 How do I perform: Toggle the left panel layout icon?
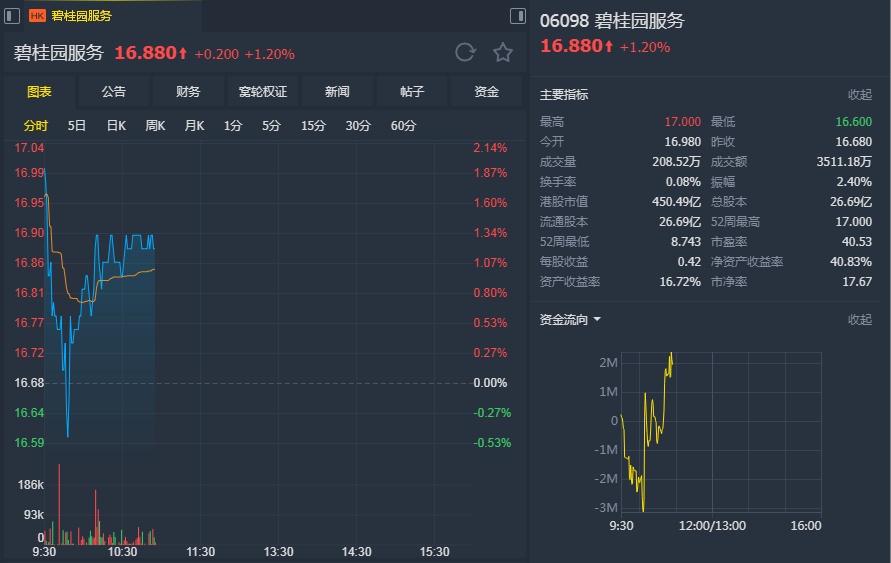point(12,15)
